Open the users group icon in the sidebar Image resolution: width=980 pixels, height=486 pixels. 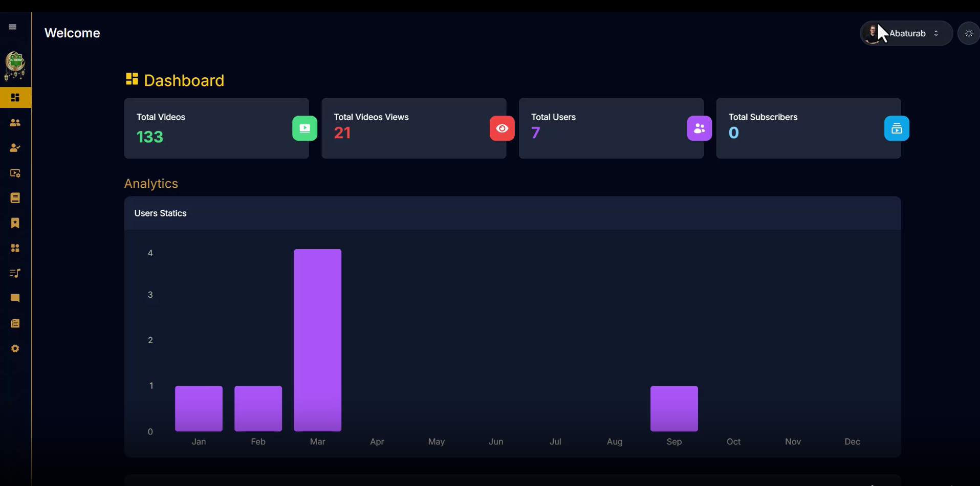pyautogui.click(x=15, y=123)
